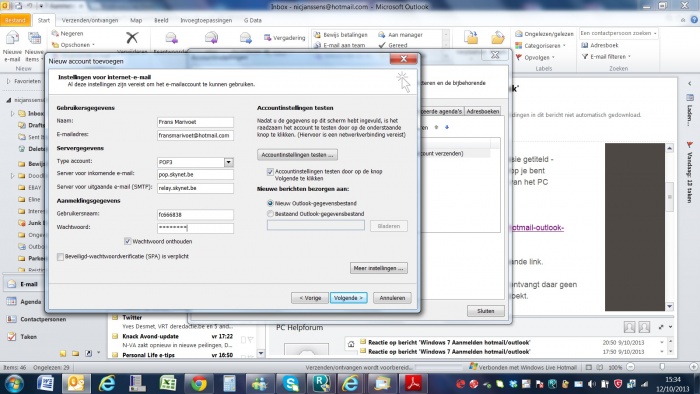Screen dimensions: 700x394
Task: Click the Nieuwe e-mail icon in the ribbon
Action: [x=12, y=46]
